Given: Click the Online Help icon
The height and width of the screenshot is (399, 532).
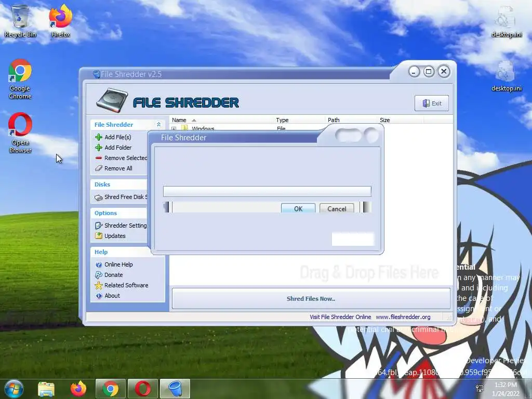Looking at the screenshot, I should [99, 264].
